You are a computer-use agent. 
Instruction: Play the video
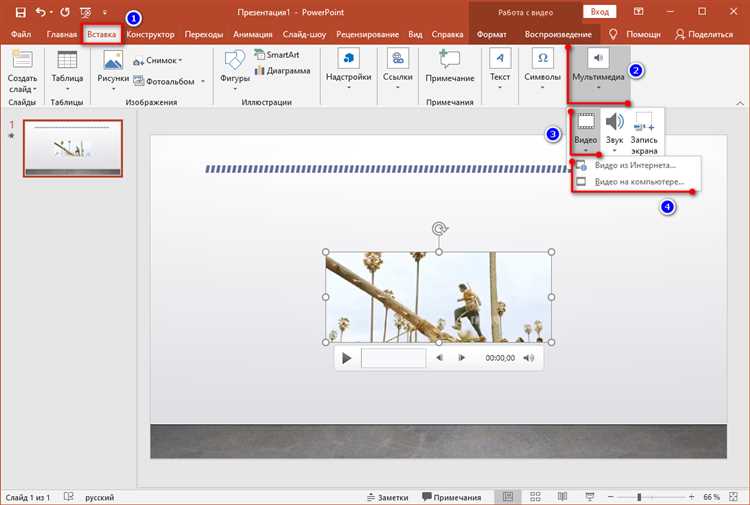pyautogui.click(x=347, y=358)
